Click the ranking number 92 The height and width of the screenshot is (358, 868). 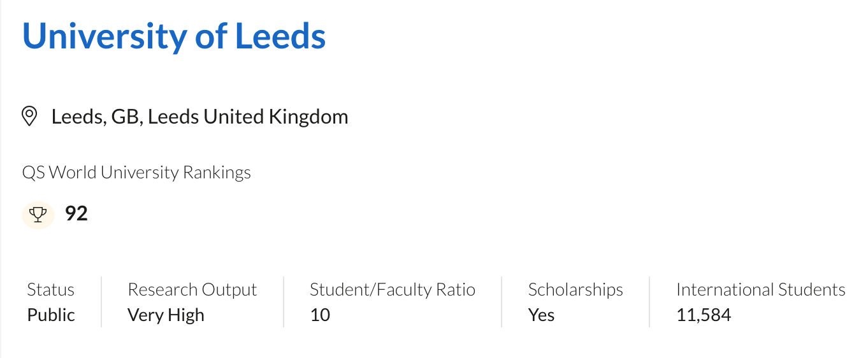pos(76,213)
